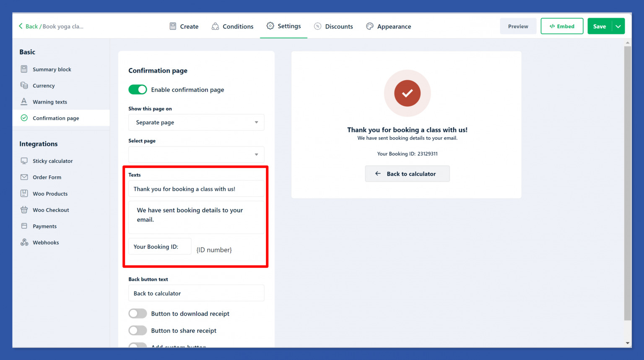Click the Webhooks icon

point(24,243)
